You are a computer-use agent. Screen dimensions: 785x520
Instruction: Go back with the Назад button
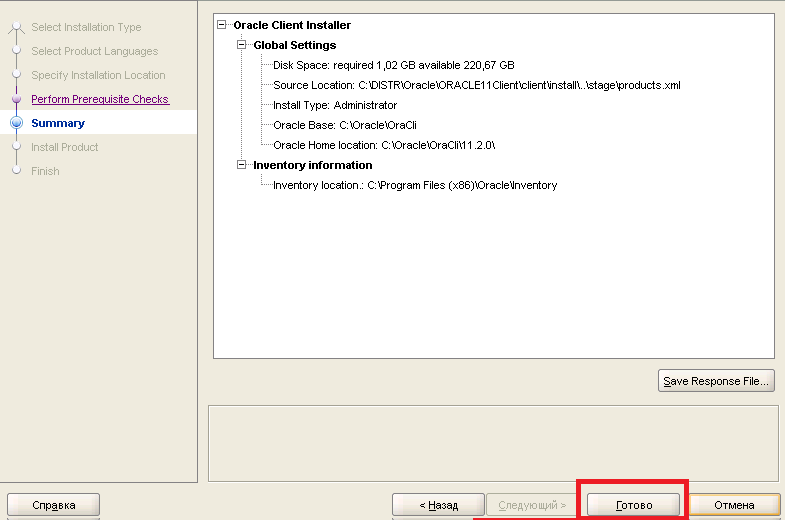point(438,505)
